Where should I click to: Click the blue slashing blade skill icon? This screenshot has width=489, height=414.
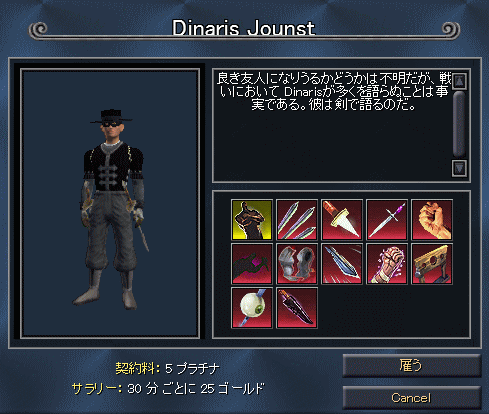coord(342,264)
